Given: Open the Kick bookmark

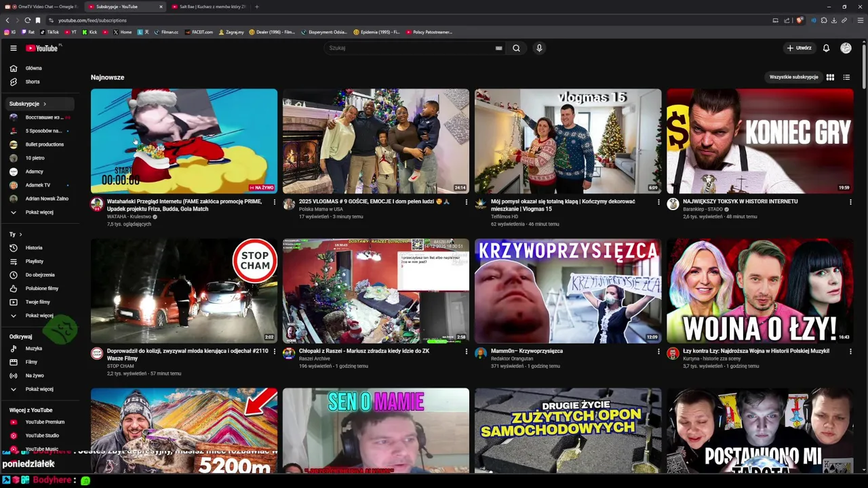Looking at the screenshot, I should (x=90, y=32).
